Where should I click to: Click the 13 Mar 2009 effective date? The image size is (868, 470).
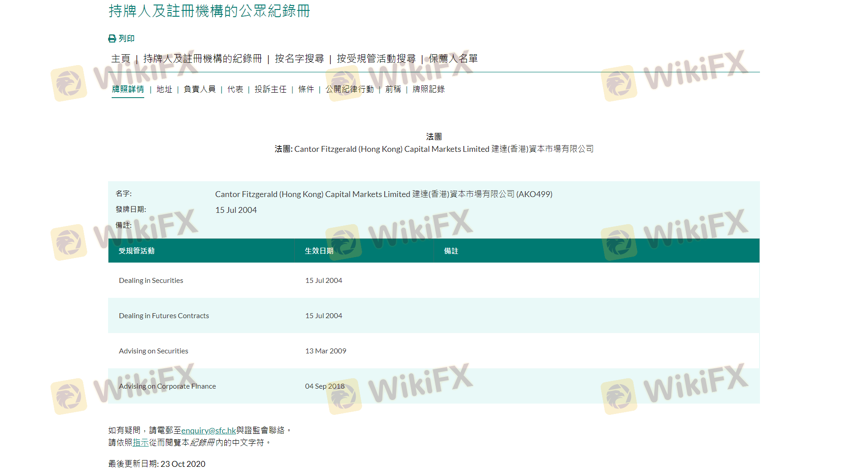pyautogui.click(x=325, y=351)
